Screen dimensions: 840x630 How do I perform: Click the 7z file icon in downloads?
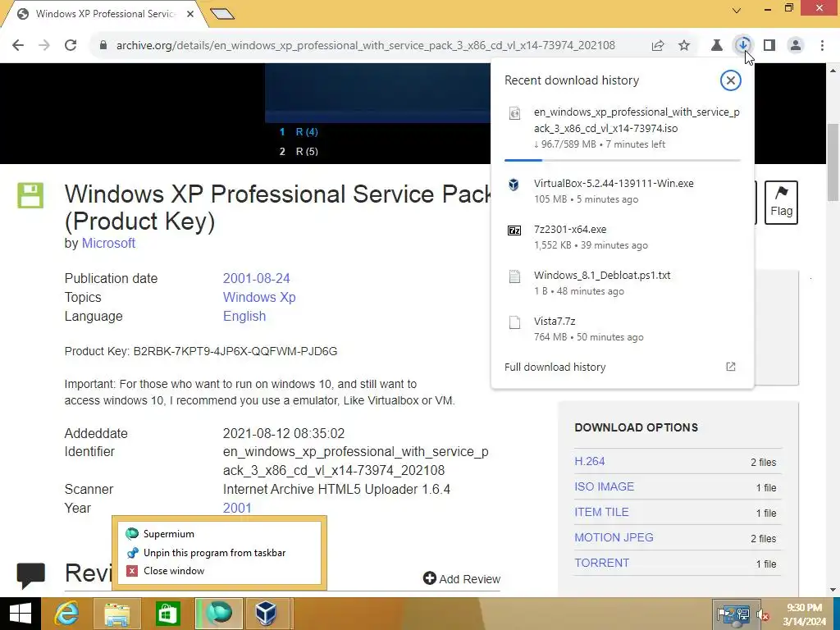pos(514,231)
